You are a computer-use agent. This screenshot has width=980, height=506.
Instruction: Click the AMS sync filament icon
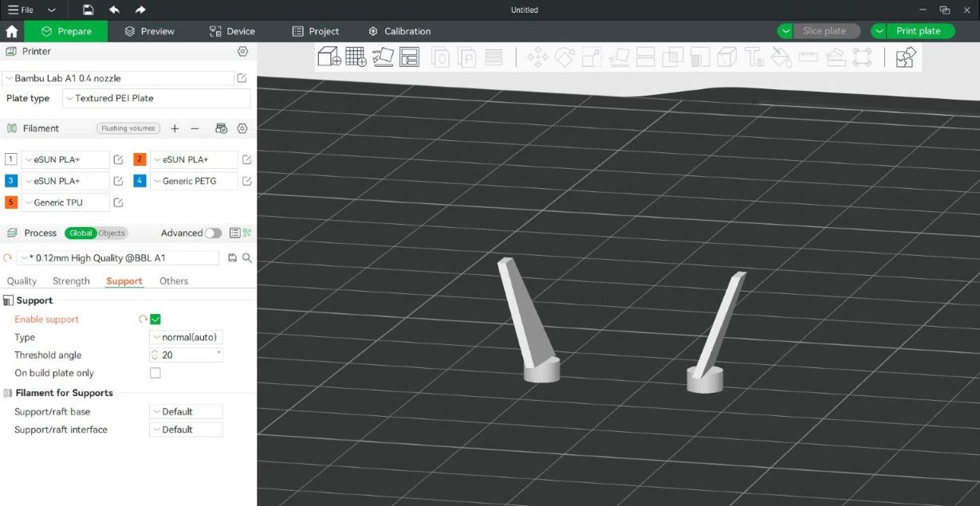pyautogui.click(x=222, y=128)
